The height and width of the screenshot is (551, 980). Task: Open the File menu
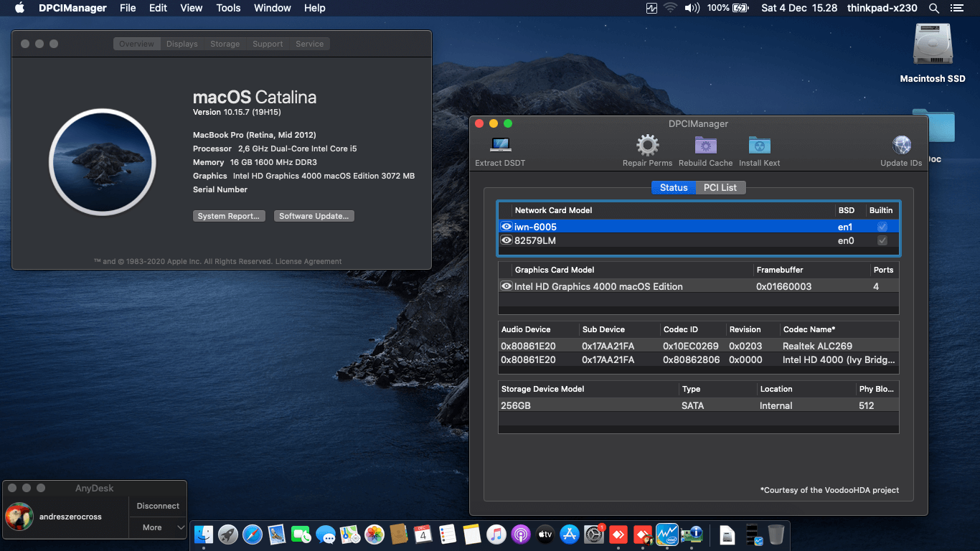[x=128, y=8]
